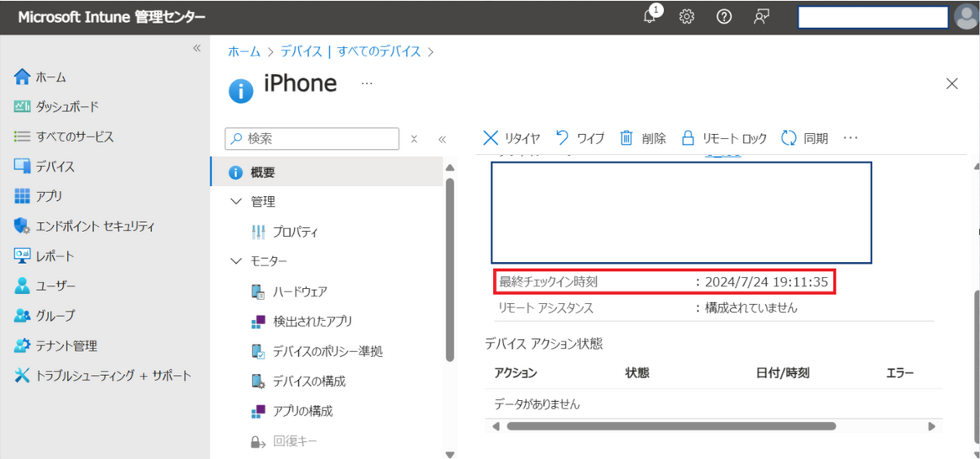980x459 pixels.
Task: Collapse the 管理 section
Action: (x=237, y=202)
